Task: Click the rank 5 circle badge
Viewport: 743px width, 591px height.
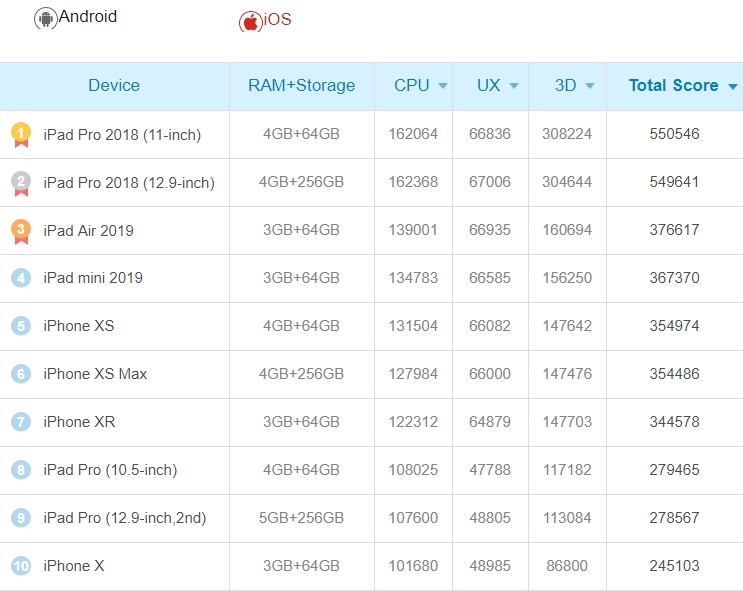Action: coord(21,326)
